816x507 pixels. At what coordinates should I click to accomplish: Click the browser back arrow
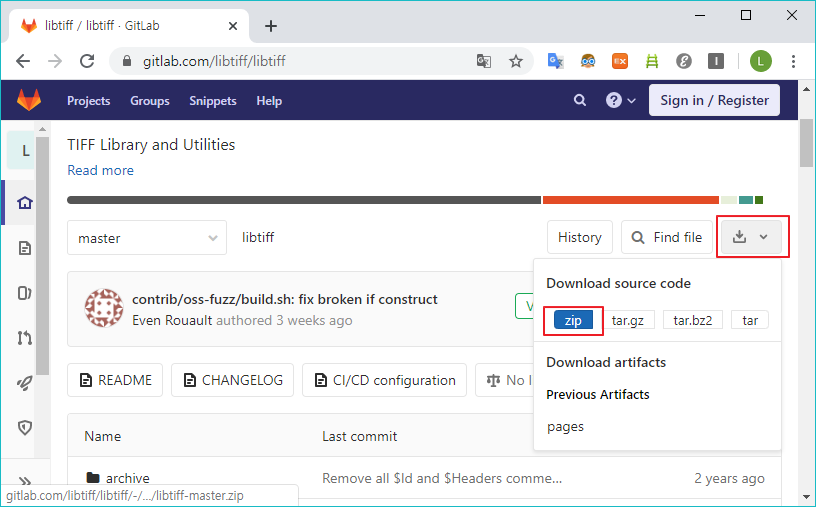pos(23,61)
